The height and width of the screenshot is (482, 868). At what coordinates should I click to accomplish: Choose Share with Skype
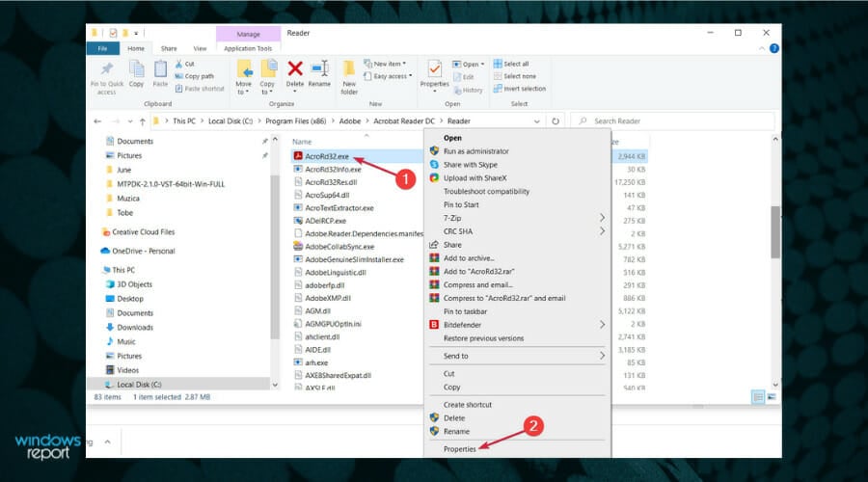tap(470, 165)
